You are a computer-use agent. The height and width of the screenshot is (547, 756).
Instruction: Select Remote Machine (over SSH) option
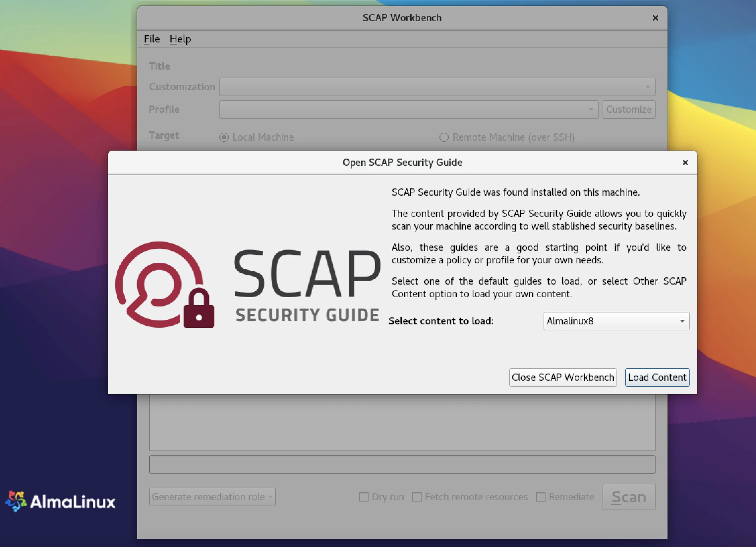point(444,137)
